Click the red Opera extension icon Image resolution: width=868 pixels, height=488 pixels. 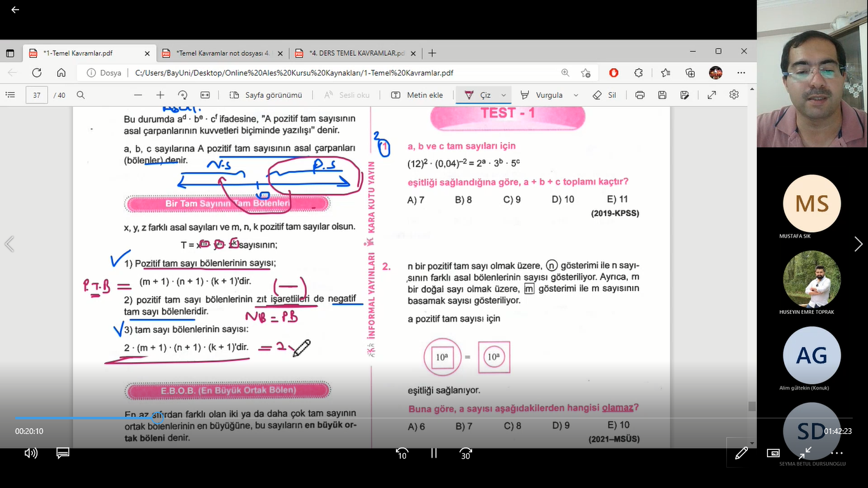click(x=614, y=73)
